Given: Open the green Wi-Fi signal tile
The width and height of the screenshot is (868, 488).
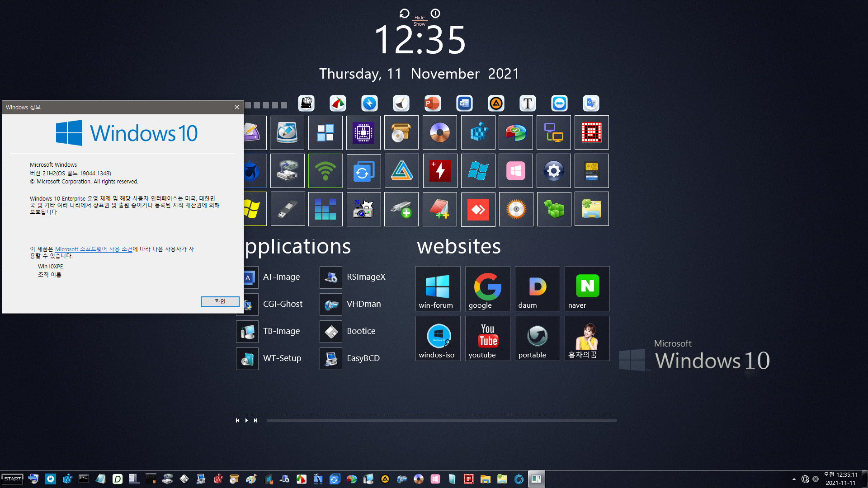Looking at the screenshot, I should point(325,171).
